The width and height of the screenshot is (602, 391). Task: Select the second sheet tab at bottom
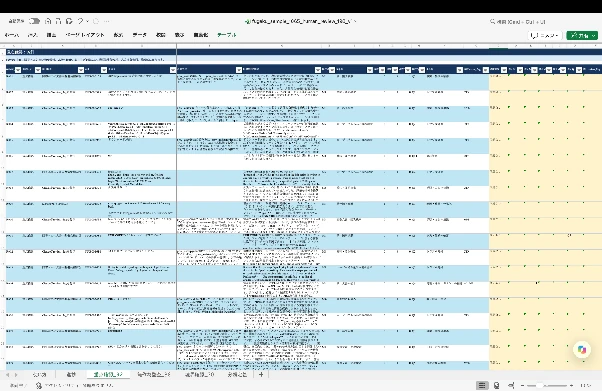[x=71, y=374]
